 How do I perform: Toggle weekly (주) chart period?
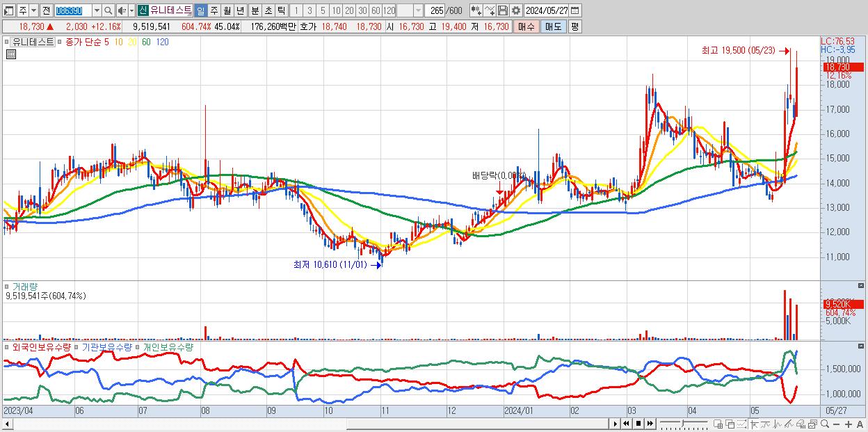pos(214,10)
